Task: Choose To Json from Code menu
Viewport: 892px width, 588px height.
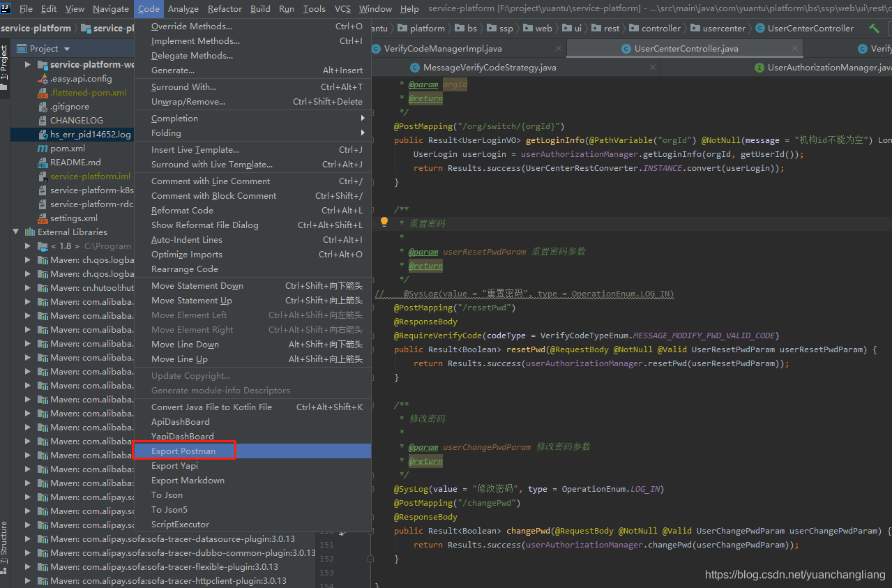Action: point(252,495)
